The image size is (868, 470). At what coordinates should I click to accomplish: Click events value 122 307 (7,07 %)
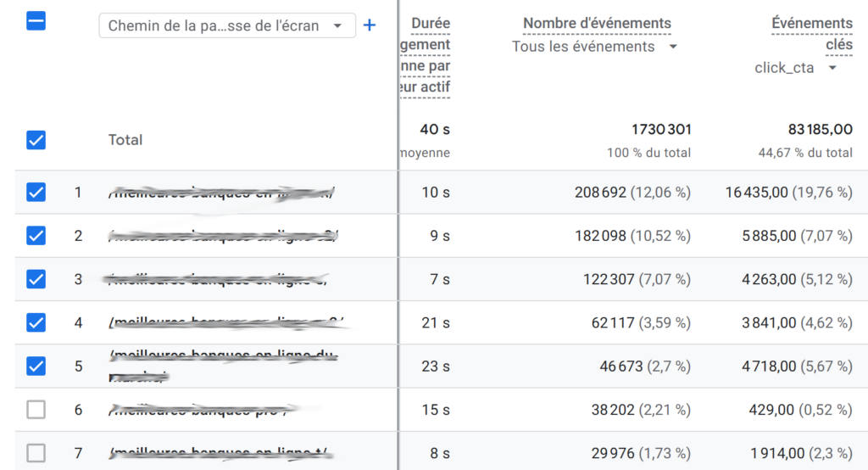pyautogui.click(x=637, y=279)
